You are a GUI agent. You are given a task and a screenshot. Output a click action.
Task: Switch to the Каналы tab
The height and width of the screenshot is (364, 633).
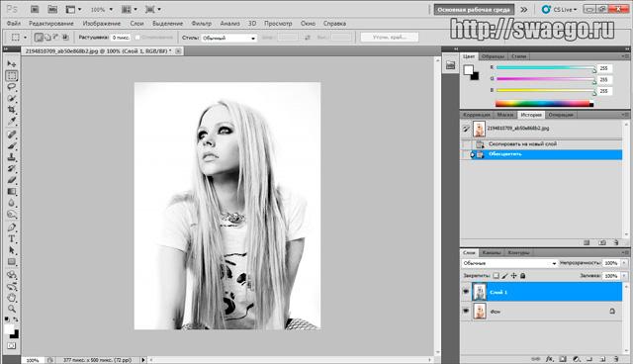click(x=492, y=252)
